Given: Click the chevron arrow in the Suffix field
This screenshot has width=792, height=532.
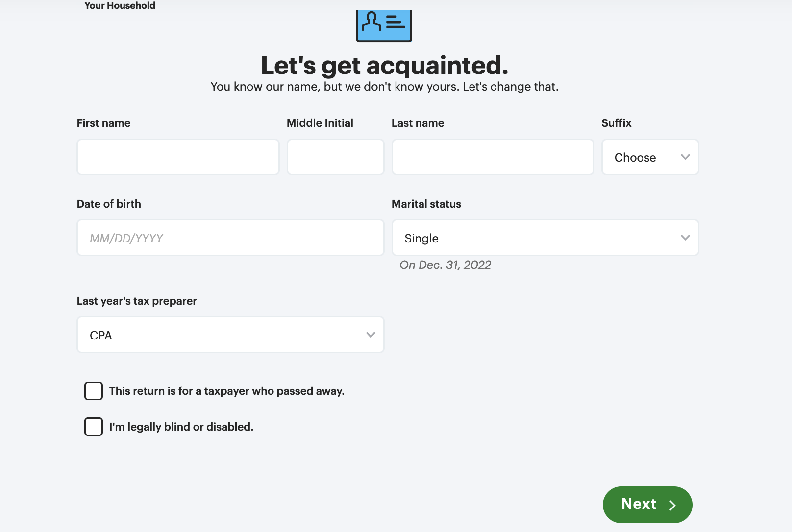Looking at the screenshot, I should click(685, 157).
